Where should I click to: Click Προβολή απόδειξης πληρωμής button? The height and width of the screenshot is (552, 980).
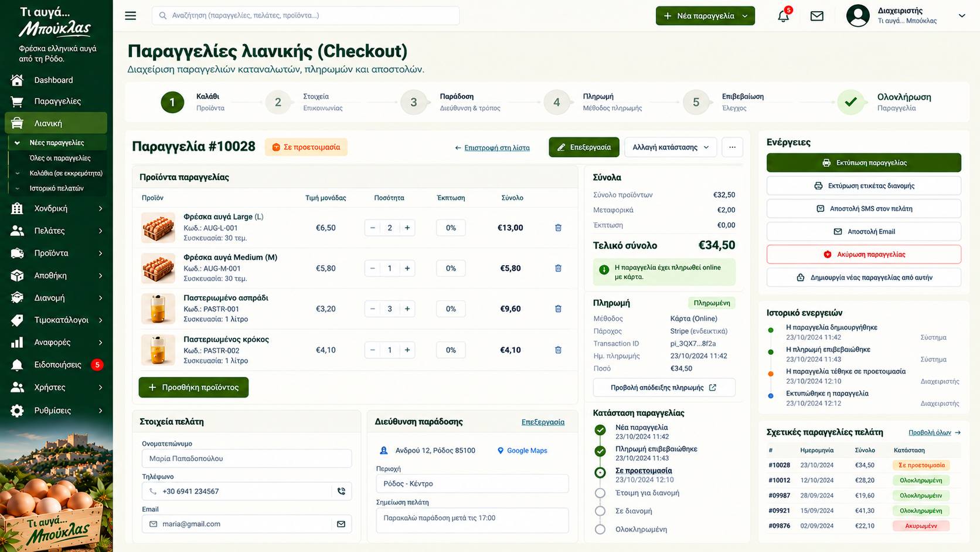click(x=664, y=388)
